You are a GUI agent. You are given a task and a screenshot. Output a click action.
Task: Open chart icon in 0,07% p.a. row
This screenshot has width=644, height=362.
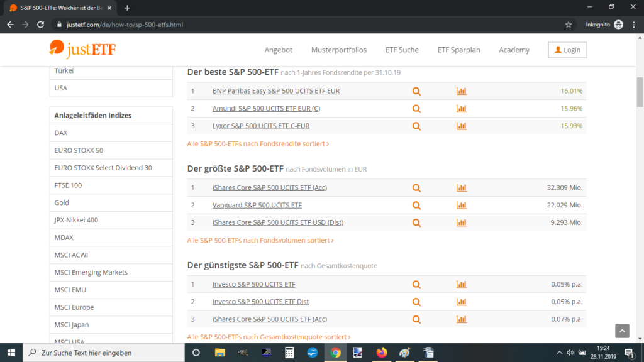462,319
